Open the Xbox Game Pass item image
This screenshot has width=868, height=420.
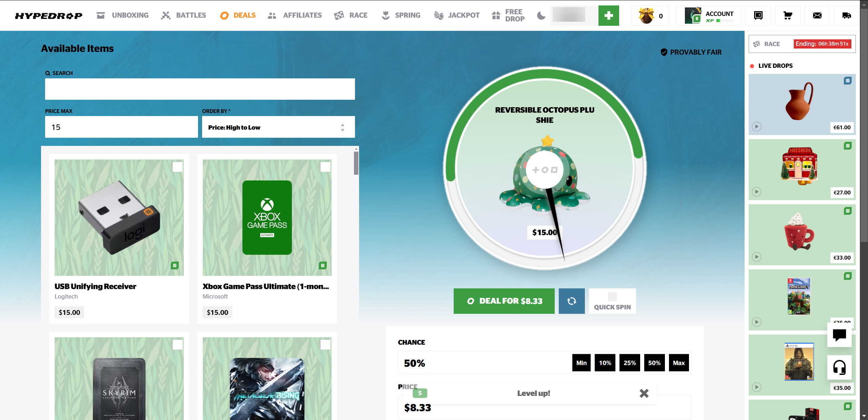point(267,217)
